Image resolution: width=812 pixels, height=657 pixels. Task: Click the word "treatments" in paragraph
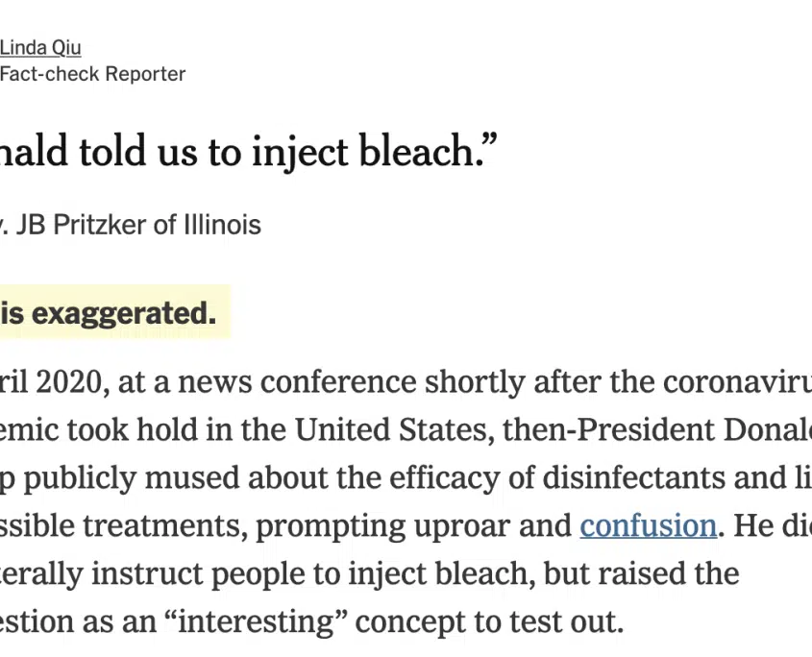point(165,525)
